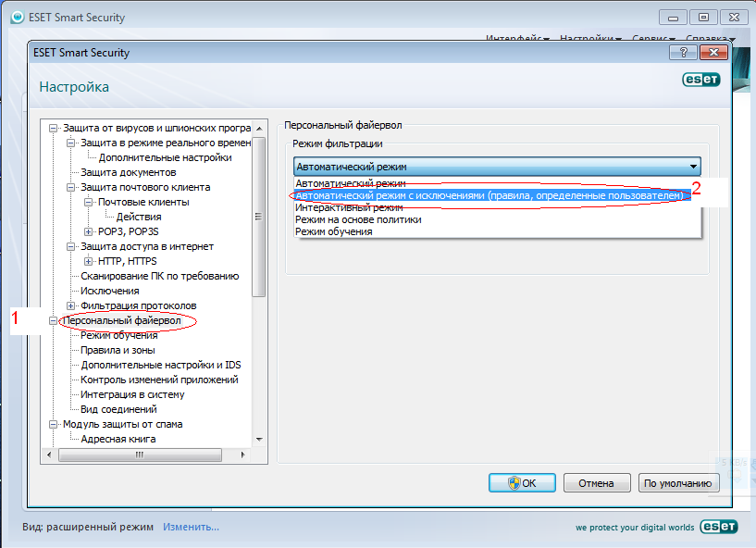Select 'Интеграция в систему' tree item
Viewport: 756px width, 548px height.
[132, 394]
